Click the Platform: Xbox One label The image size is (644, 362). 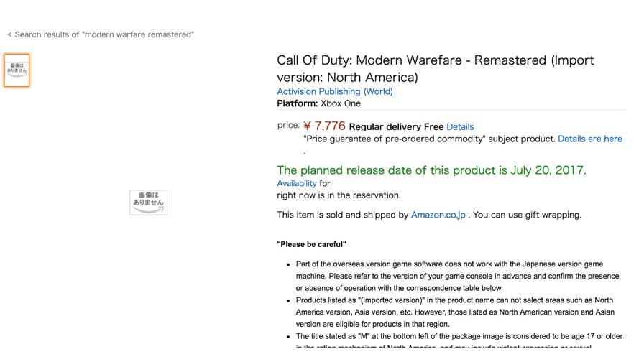pyautogui.click(x=318, y=103)
